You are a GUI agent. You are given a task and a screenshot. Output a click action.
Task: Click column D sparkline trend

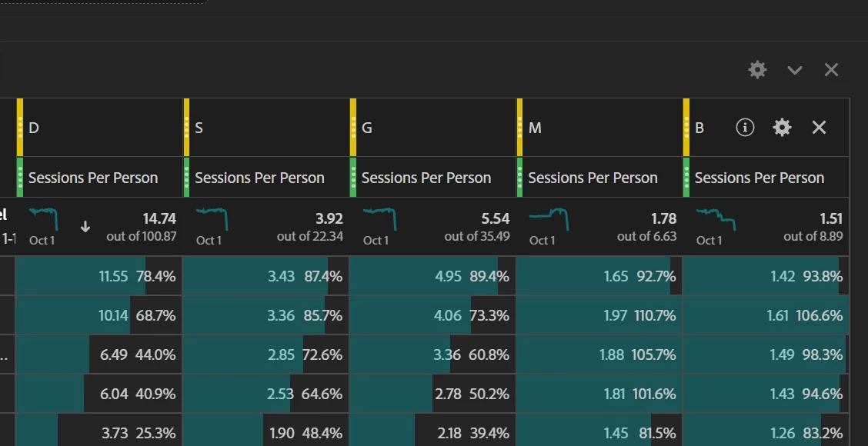(43, 219)
